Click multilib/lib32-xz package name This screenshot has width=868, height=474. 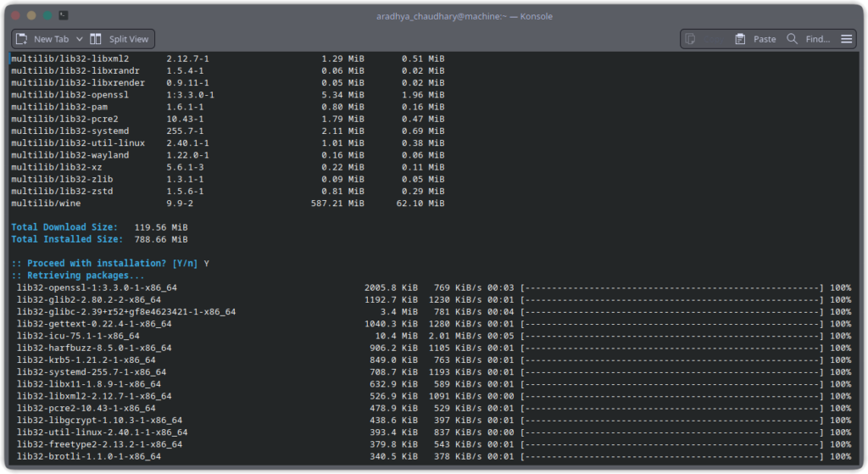coord(57,167)
